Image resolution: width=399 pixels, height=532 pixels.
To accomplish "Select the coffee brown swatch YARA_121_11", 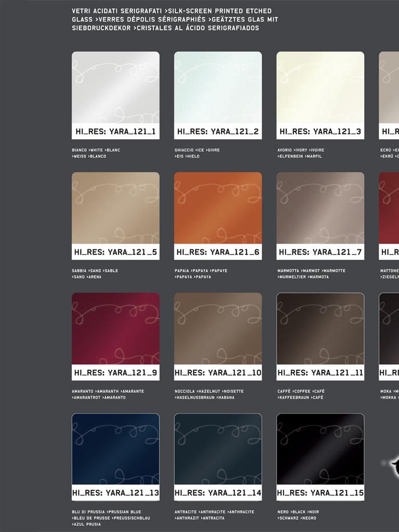I will point(320,329).
